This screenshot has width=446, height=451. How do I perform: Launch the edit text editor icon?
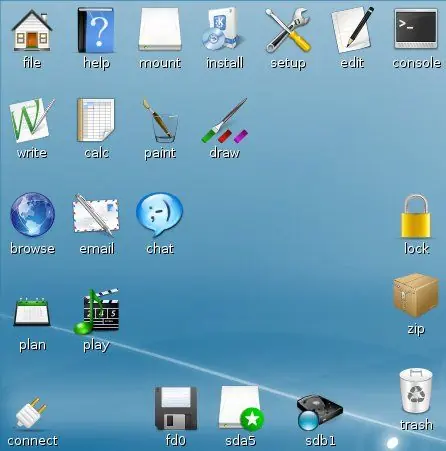(x=352, y=30)
